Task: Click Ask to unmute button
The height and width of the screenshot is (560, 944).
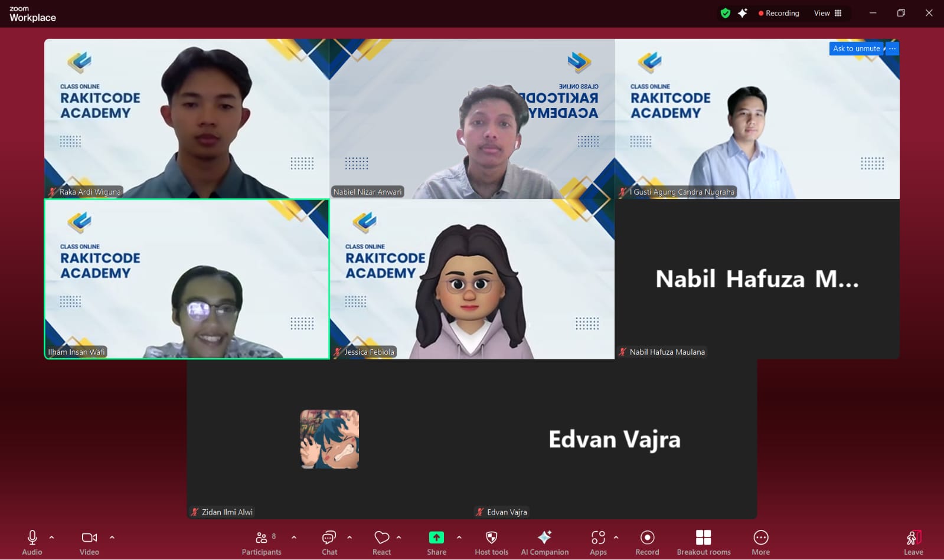Action: [856, 48]
